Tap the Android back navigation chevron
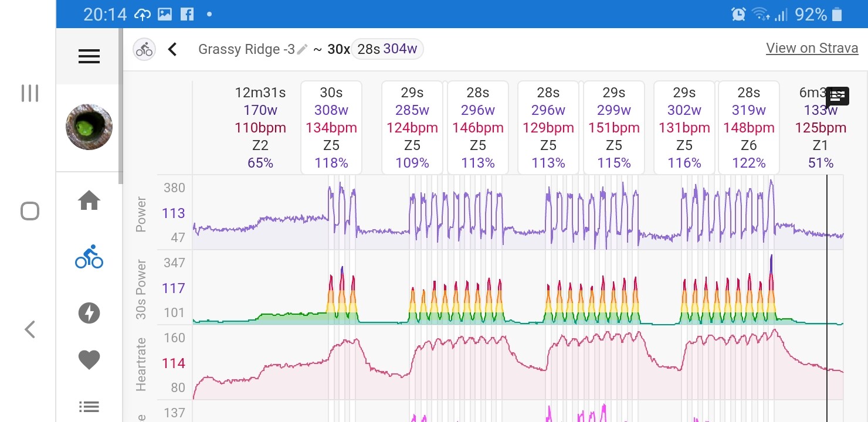 30,329
